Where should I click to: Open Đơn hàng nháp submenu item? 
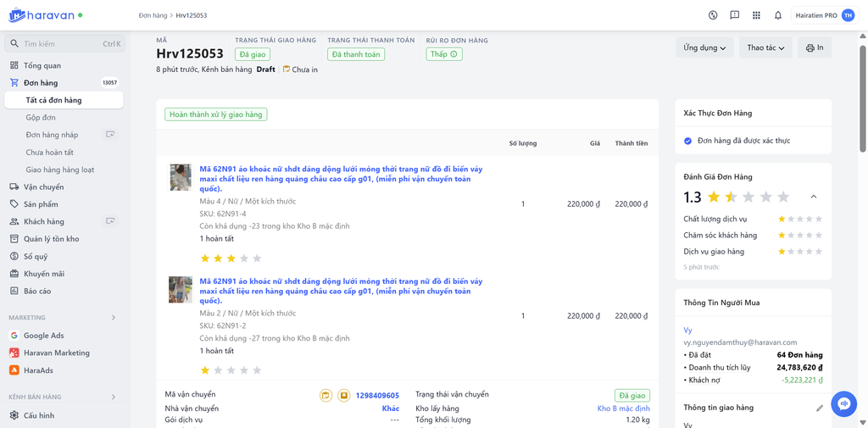pos(52,135)
